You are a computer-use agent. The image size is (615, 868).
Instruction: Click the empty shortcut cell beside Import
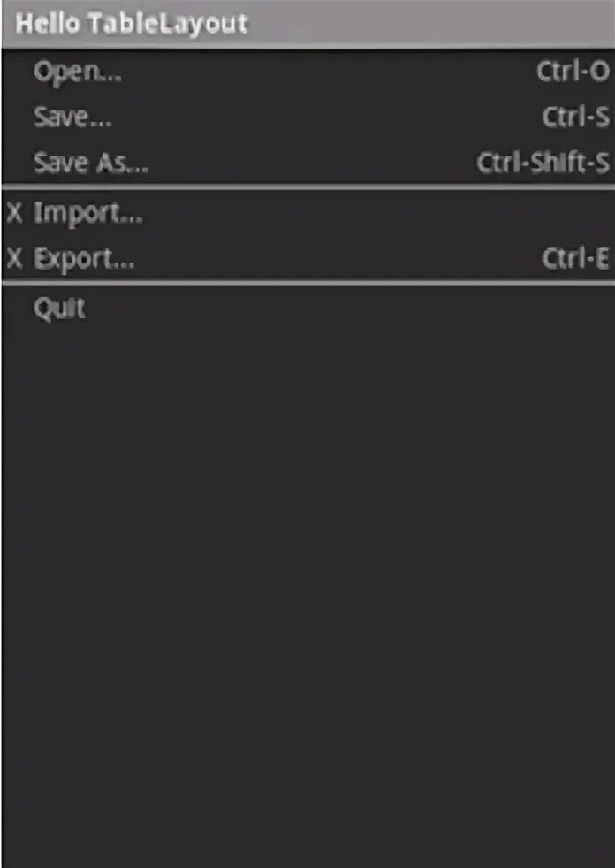(x=530, y=214)
